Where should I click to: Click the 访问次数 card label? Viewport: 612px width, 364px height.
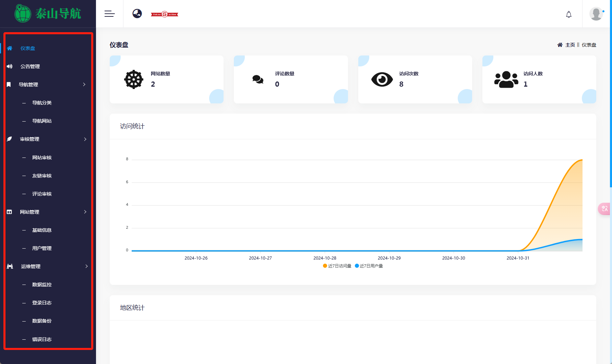(x=409, y=74)
